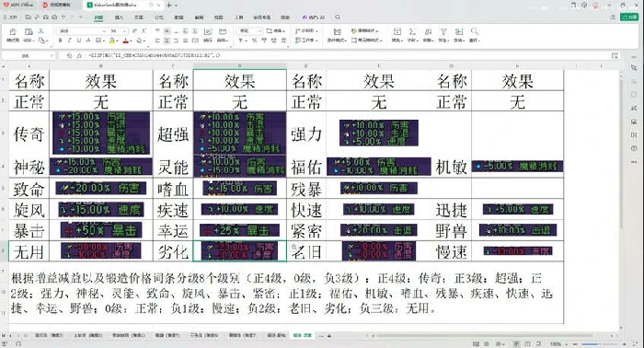Open the WPS AI tab

pyautogui.click(x=314, y=17)
